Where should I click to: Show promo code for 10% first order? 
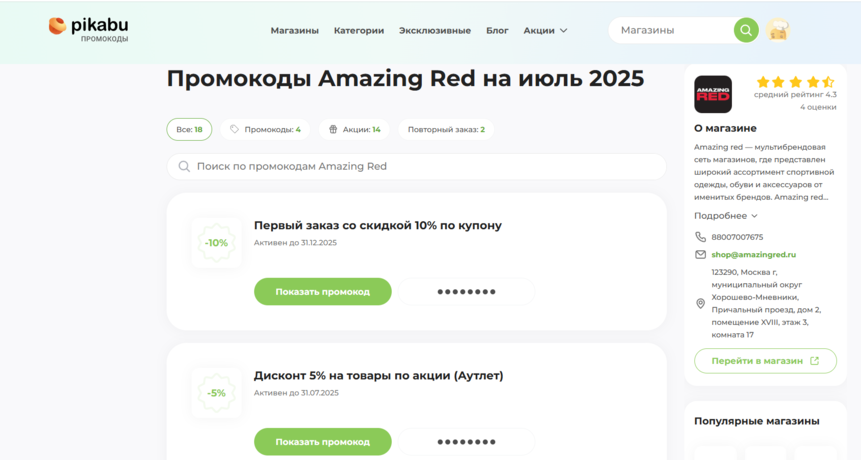(x=322, y=291)
